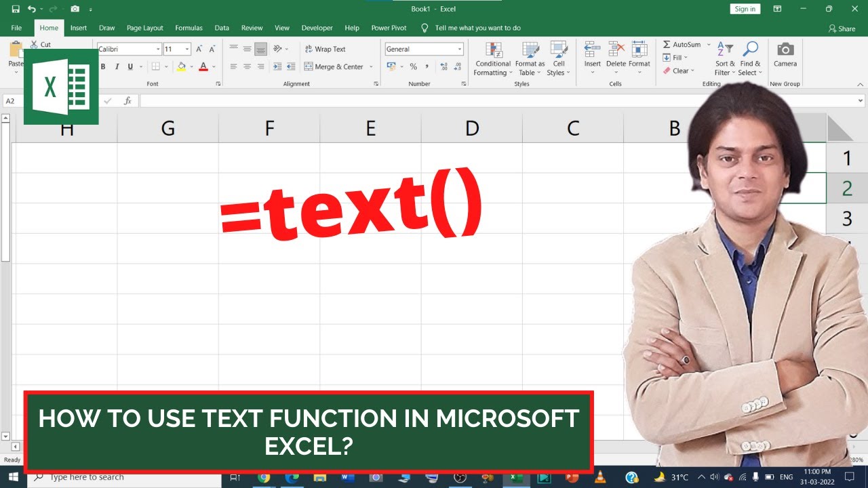Open the Clear dropdown
Image resolution: width=868 pixels, height=488 pixels.
click(x=679, y=70)
